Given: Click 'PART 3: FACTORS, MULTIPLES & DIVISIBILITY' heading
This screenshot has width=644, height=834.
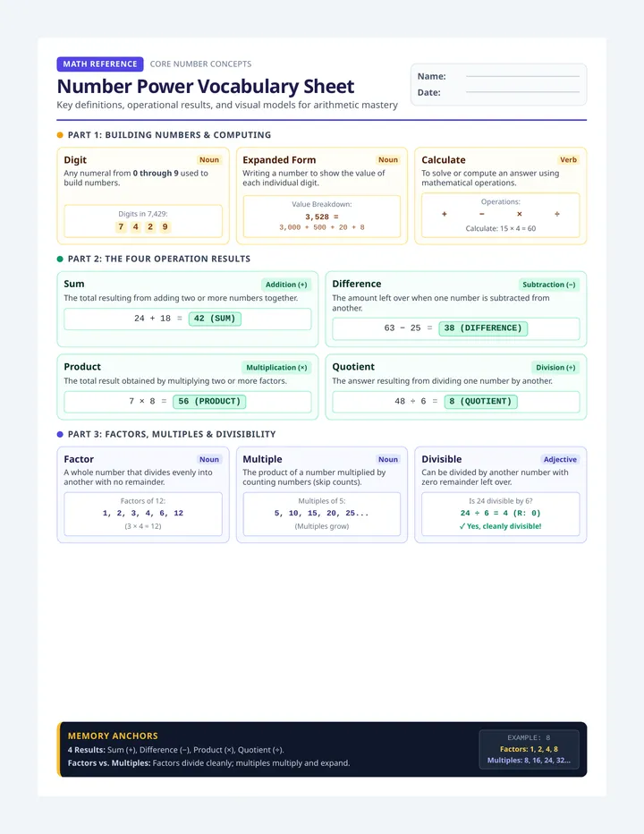Looking at the screenshot, I should (x=172, y=435).
